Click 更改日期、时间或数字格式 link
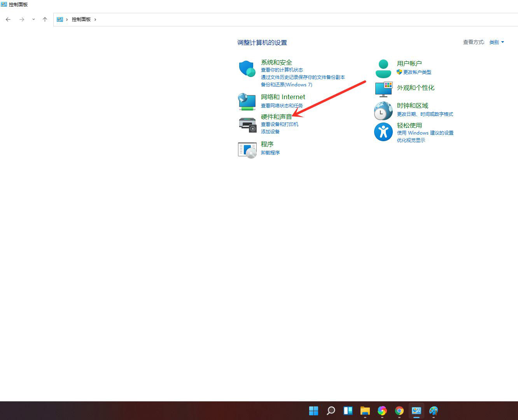 425,114
